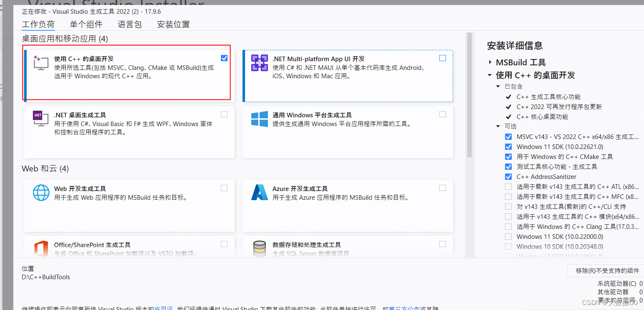Expand the MSBuild 工具 section
Image resolution: width=644 pixels, height=310 pixels.
(490, 62)
